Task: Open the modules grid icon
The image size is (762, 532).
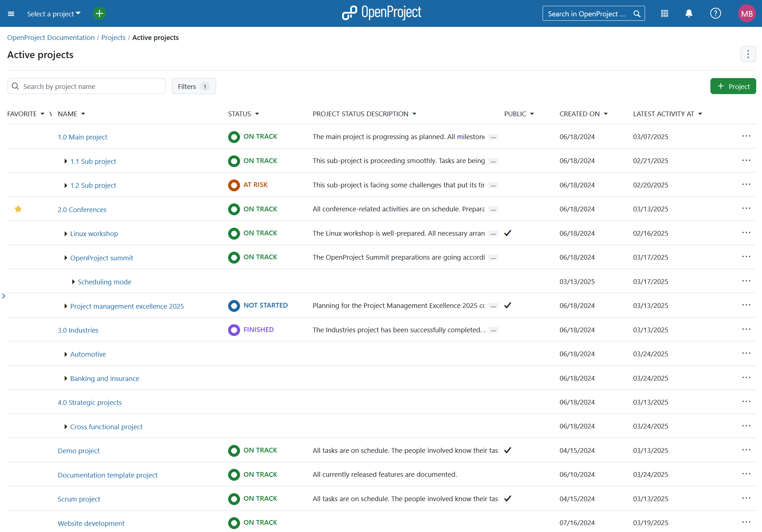Action: (664, 13)
